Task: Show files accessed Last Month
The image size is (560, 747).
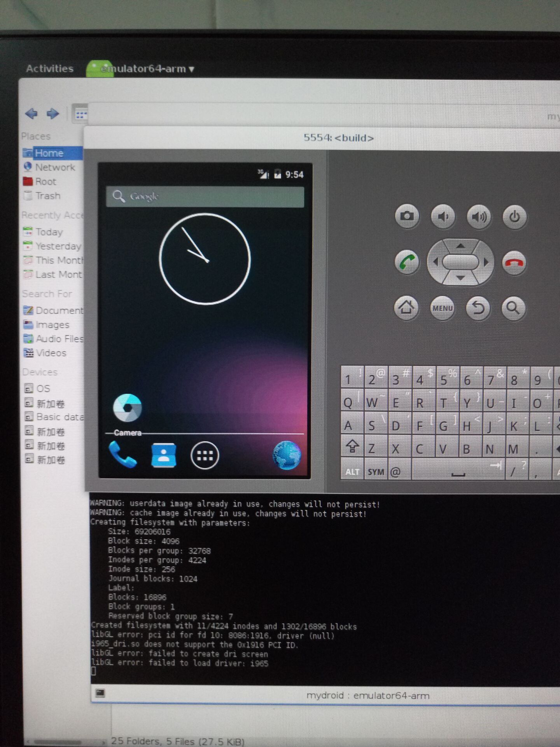Action: coord(52,275)
